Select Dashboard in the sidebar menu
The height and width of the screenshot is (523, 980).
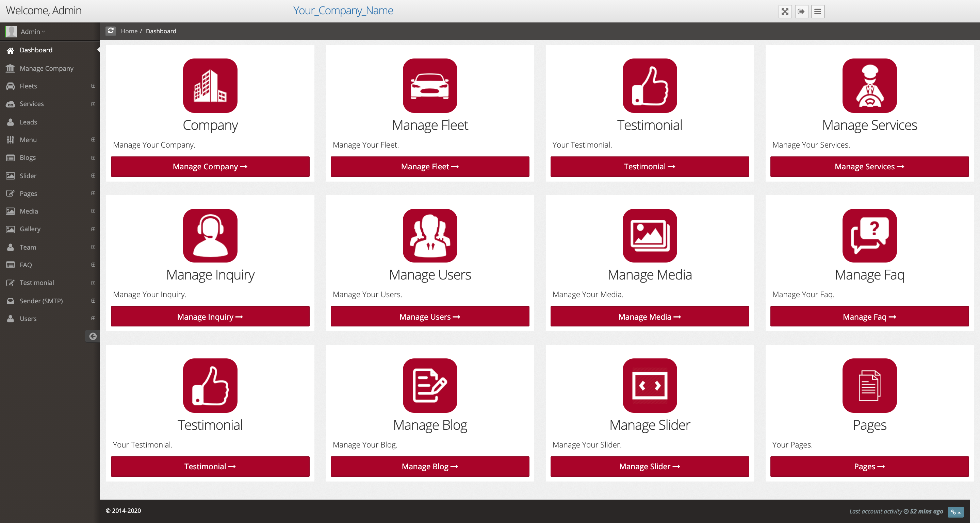[36, 50]
